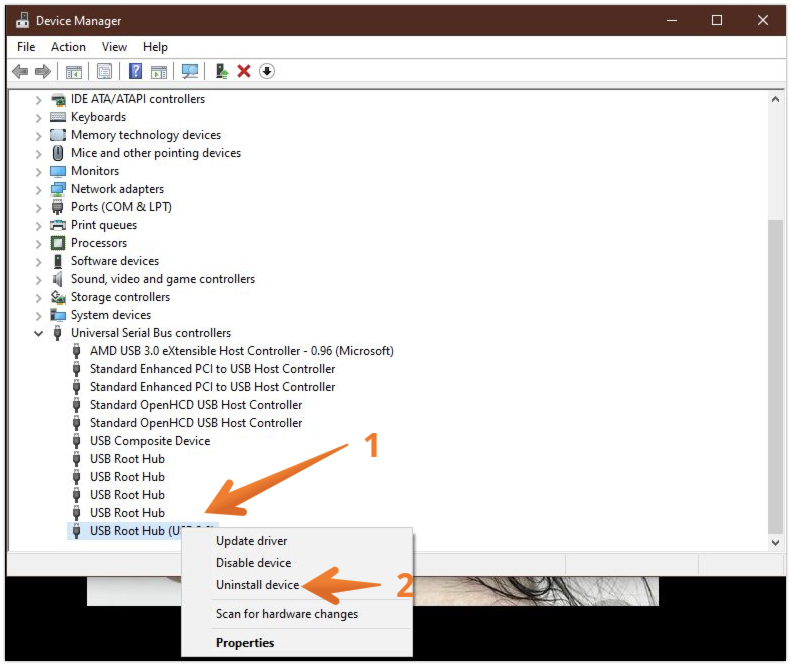Viewport: 791px width, 666px height.
Task: Choose Uninstall device in context menu
Action: coord(257,585)
